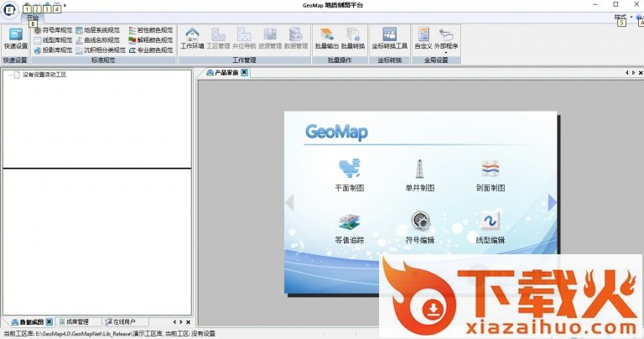
Task: Click status bar text 当前工区库 path
Action: pos(109,334)
